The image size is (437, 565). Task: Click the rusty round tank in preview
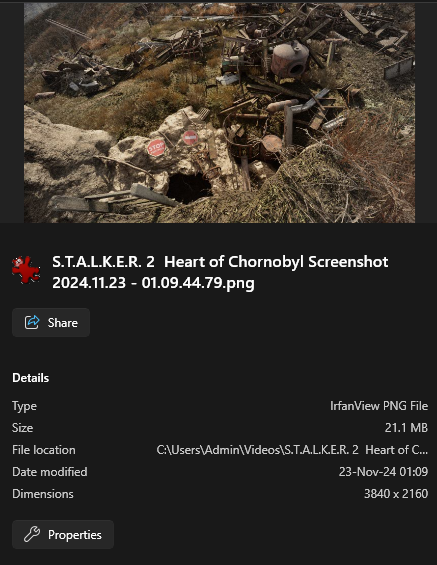tap(290, 58)
